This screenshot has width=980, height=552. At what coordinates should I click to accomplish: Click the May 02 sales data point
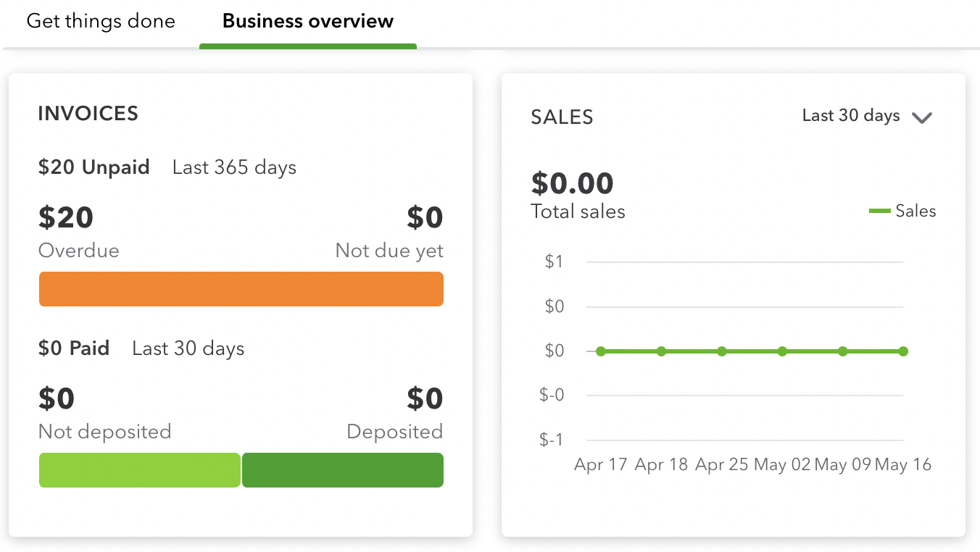(x=782, y=351)
